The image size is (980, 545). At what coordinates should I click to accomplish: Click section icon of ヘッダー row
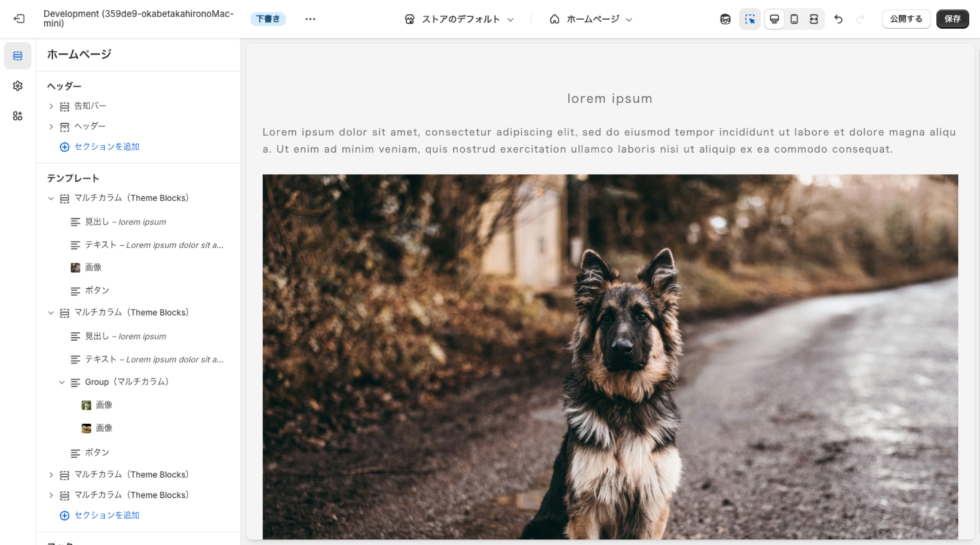click(x=64, y=127)
